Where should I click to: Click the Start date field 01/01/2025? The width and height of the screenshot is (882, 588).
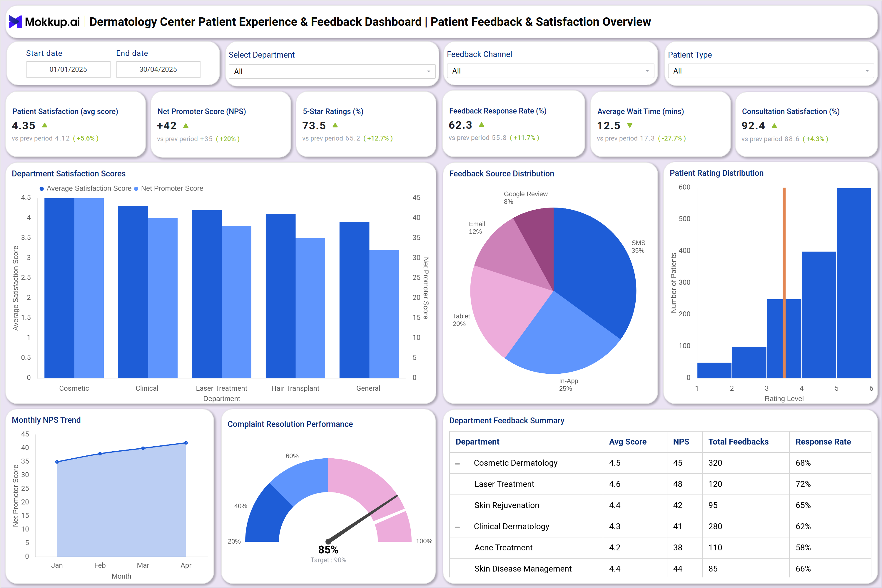pyautogui.click(x=68, y=69)
